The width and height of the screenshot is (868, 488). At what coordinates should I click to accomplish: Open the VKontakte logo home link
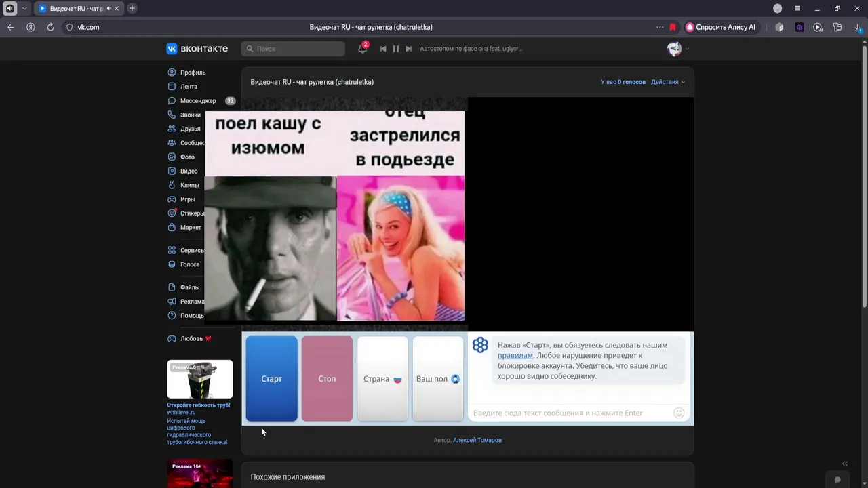click(x=197, y=49)
